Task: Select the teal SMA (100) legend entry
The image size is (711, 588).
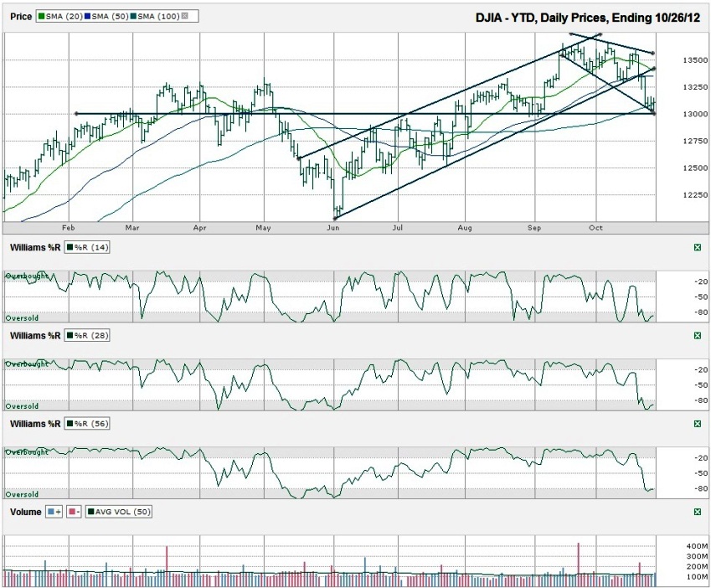Action: point(156,16)
